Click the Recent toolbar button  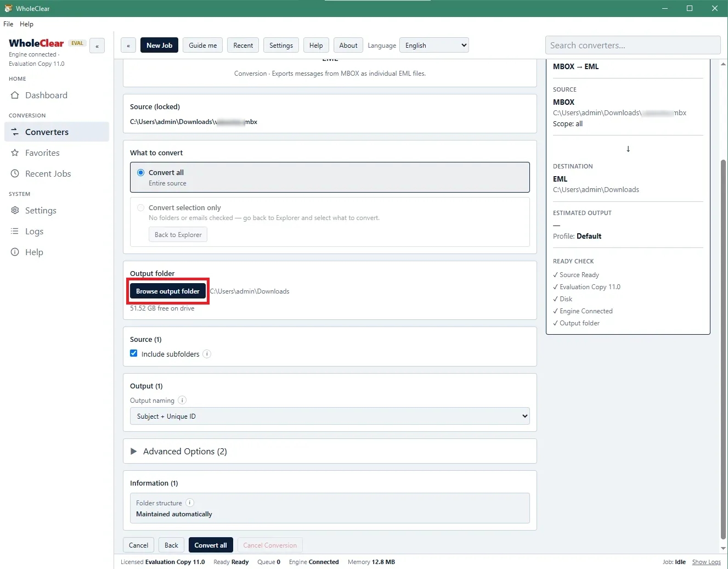coord(243,46)
